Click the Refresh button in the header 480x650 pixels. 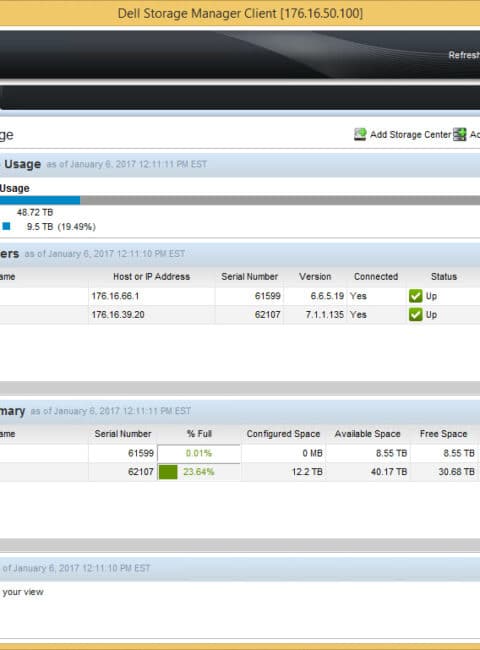pyautogui.click(x=464, y=55)
